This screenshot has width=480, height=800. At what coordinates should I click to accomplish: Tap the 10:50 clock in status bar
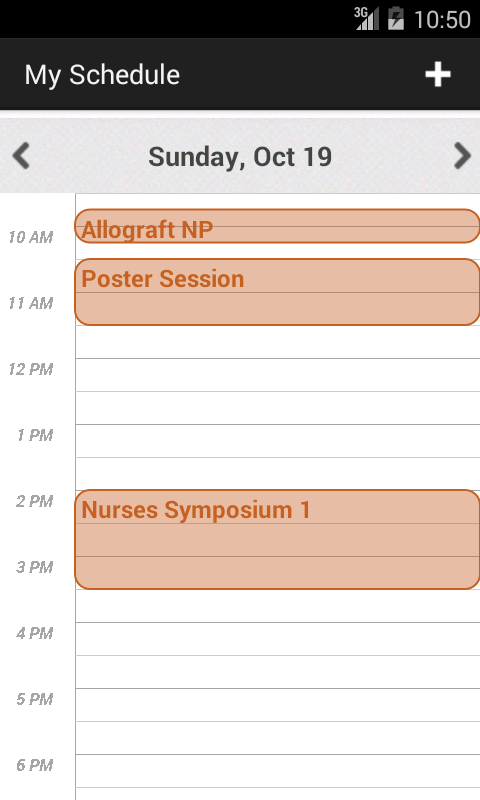[x=442, y=20]
